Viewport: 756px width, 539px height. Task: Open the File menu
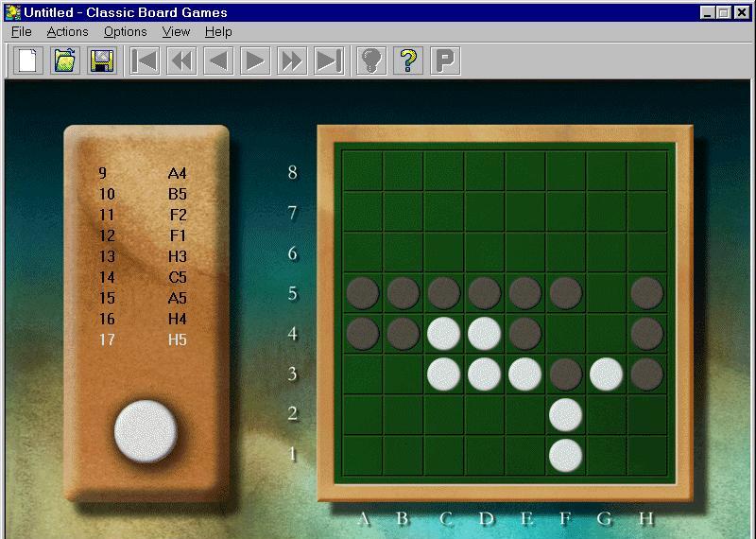pos(21,31)
